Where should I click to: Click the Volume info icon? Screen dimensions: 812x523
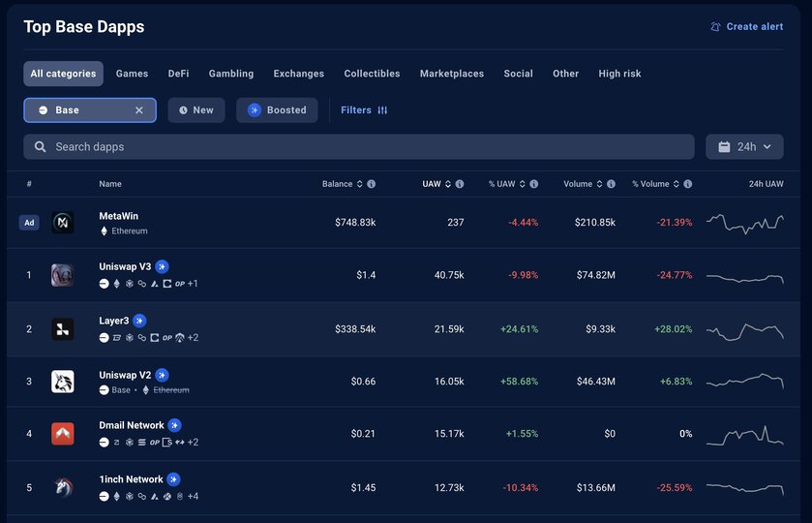pyautogui.click(x=611, y=184)
